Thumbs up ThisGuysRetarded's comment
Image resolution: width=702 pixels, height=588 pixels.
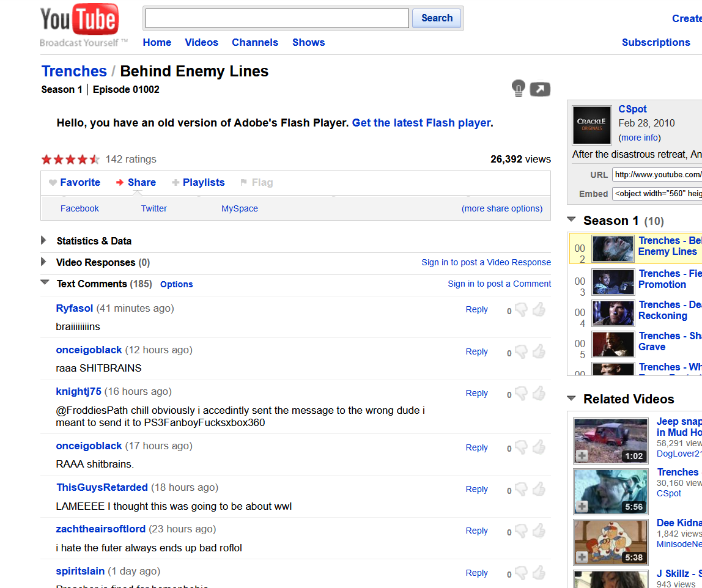coord(539,488)
